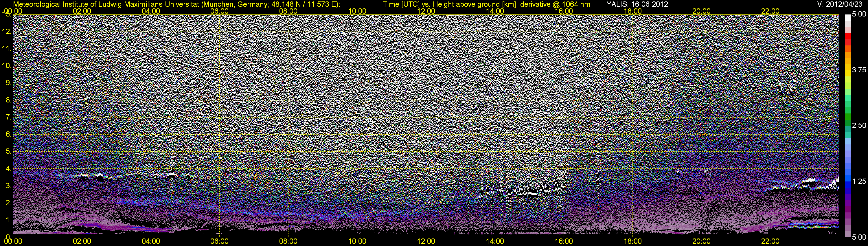This screenshot has height=246, width=868.
Task: Click the 5 km height axis label
Action: [x=8, y=151]
